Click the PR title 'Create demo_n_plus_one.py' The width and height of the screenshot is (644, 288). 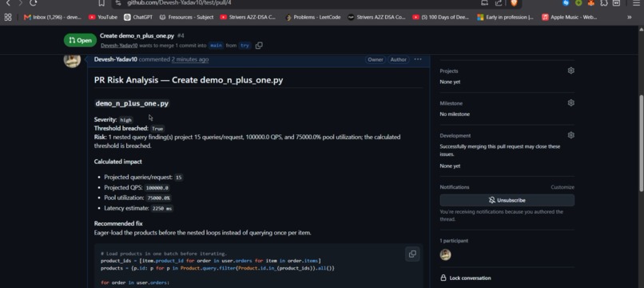(x=137, y=36)
